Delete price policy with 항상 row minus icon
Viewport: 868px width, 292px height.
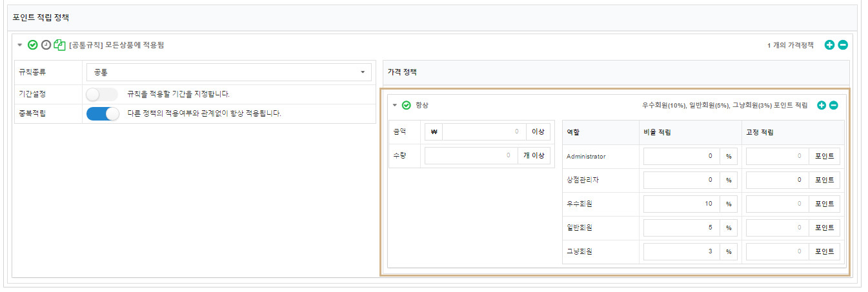coord(834,105)
